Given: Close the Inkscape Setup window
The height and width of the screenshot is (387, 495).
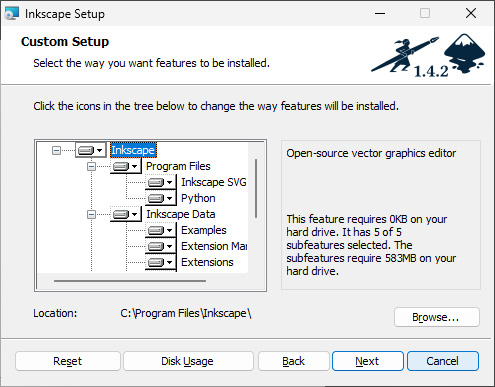Looking at the screenshot, I should [471, 14].
